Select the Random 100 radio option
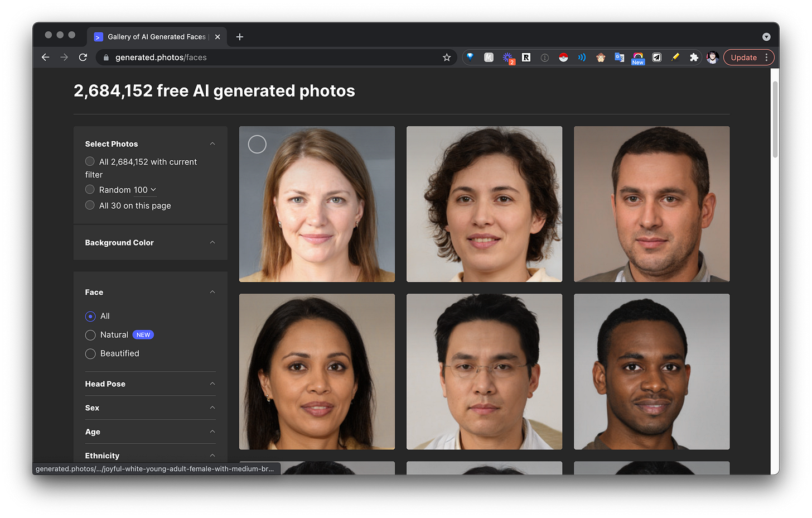This screenshot has width=812, height=518. click(90, 189)
